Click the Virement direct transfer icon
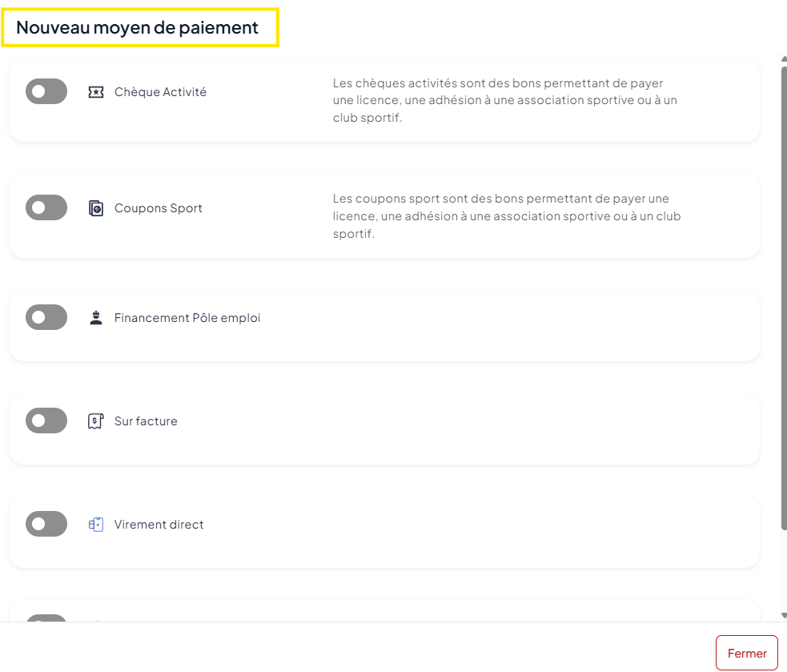The height and width of the screenshot is (672, 787). pos(96,525)
